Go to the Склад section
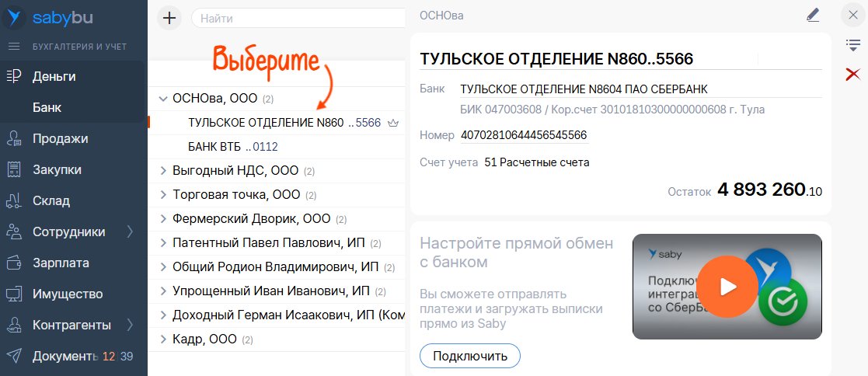Image resolution: width=868 pixels, height=376 pixels. coord(51,200)
